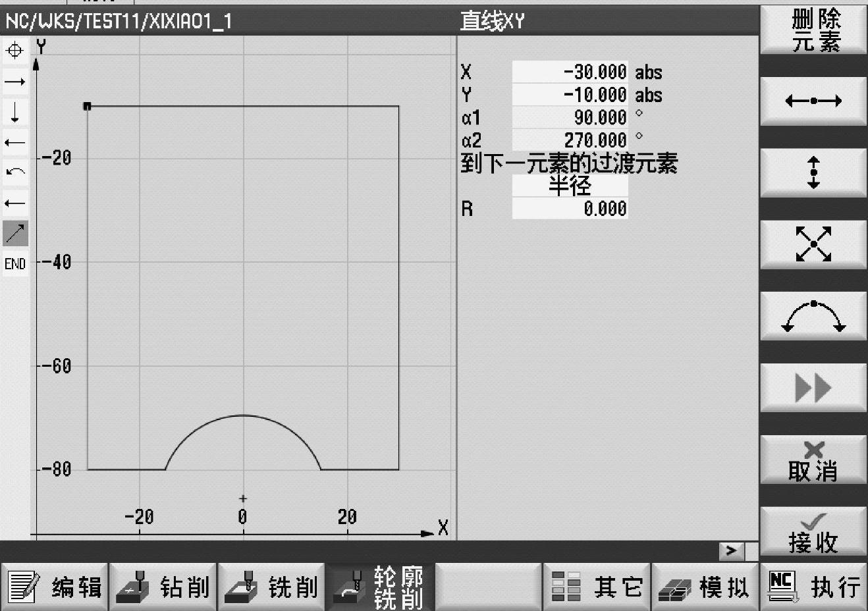Select the arc element in contour list
This screenshot has width=868, height=611.
tap(14, 173)
